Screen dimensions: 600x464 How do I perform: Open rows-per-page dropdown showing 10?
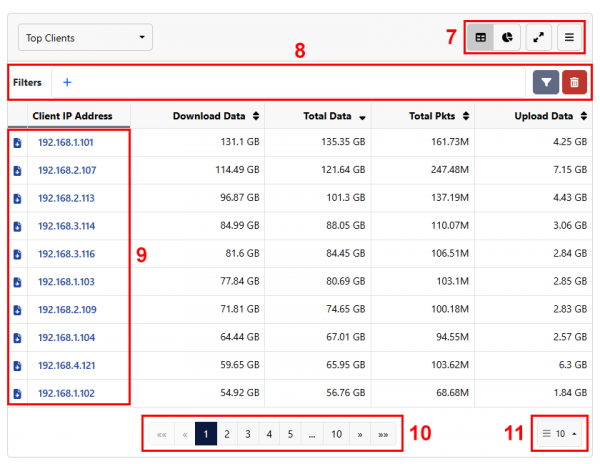coord(560,434)
